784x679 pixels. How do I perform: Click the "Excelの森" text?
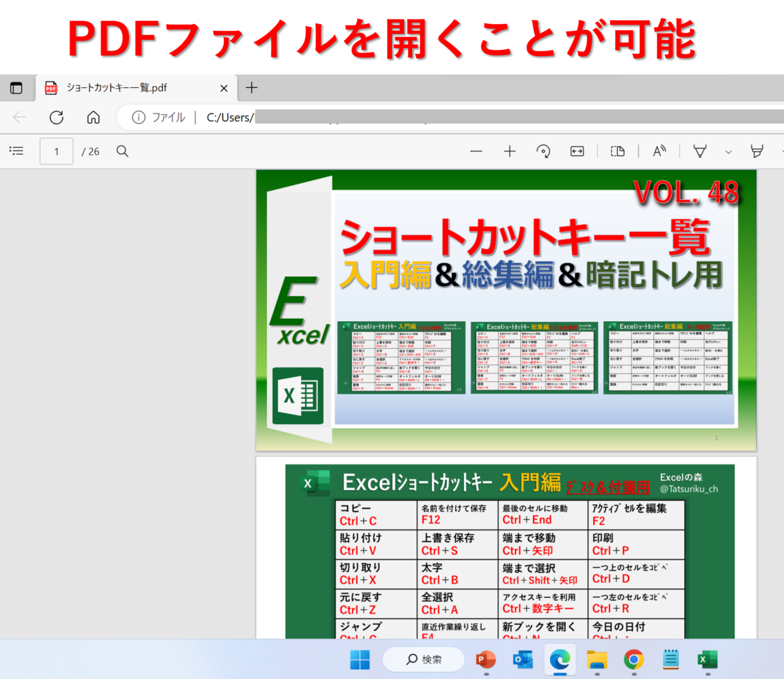[x=681, y=477]
